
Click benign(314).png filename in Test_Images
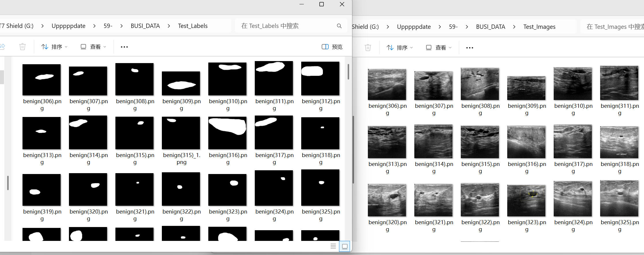(x=434, y=168)
